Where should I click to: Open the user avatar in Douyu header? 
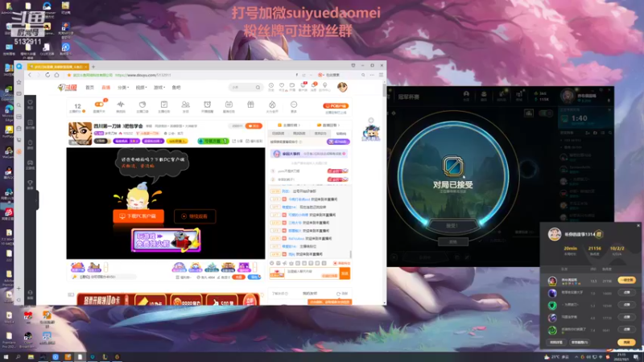pyautogui.click(x=342, y=87)
